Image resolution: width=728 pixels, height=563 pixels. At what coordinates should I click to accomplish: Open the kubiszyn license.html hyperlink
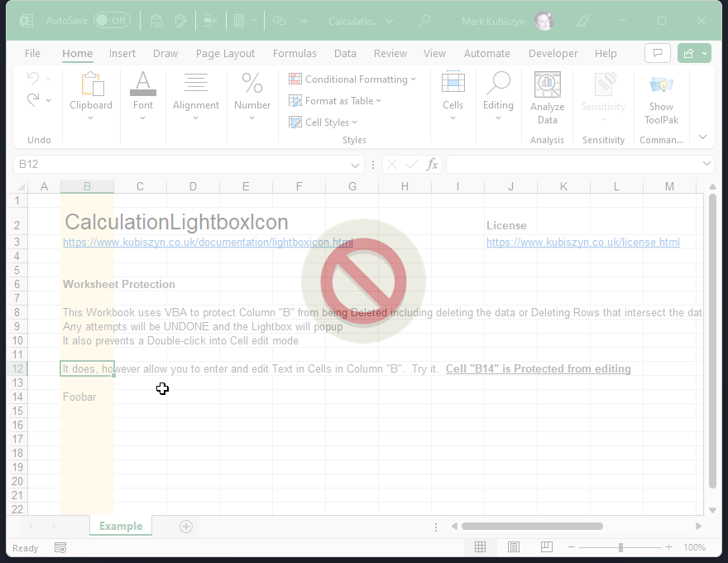coord(582,243)
